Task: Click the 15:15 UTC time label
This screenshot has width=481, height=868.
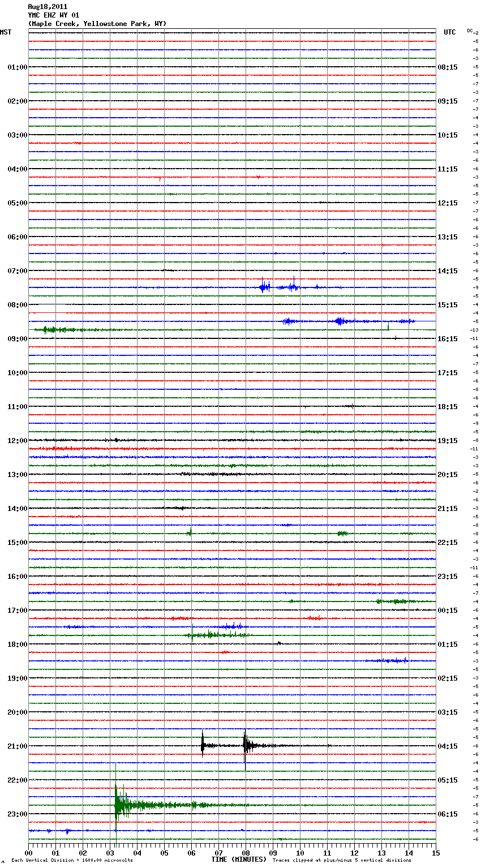Action: 448,305
